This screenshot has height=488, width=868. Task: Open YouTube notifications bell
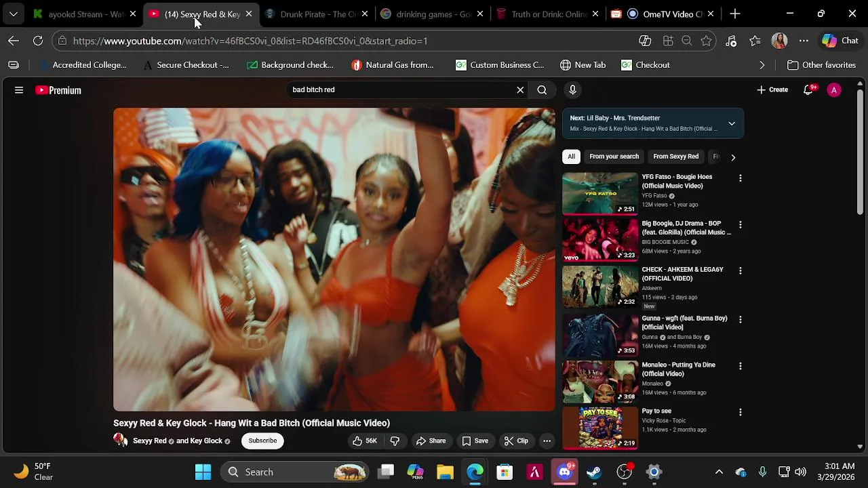tap(808, 89)
